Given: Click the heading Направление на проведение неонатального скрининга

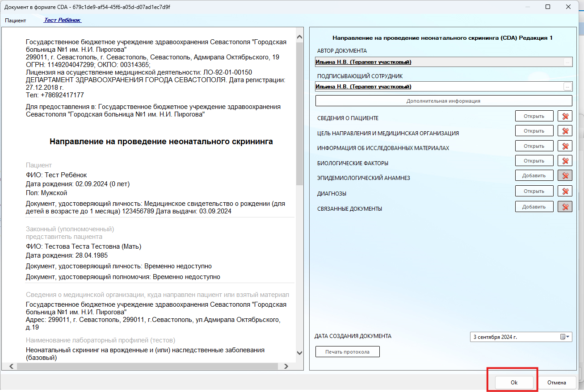Looking at the screenshot, I should (x=161, y=142).
